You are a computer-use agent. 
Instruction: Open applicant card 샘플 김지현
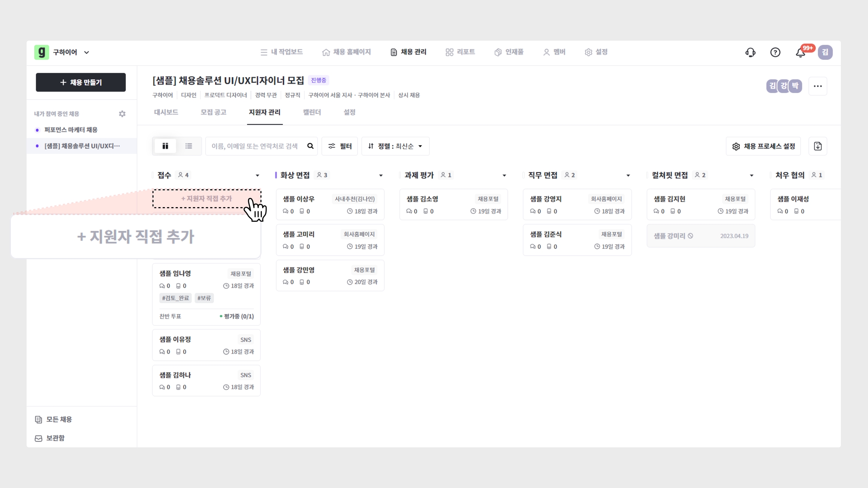tap(701, 204)
